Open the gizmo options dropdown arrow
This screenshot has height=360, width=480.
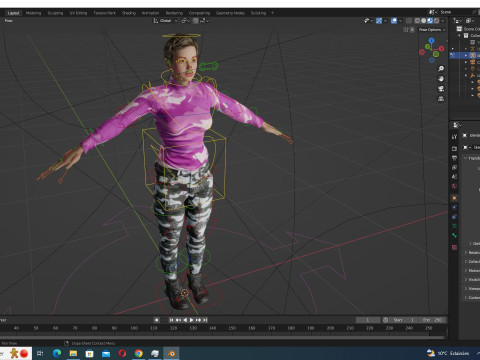tap(385, 21)
